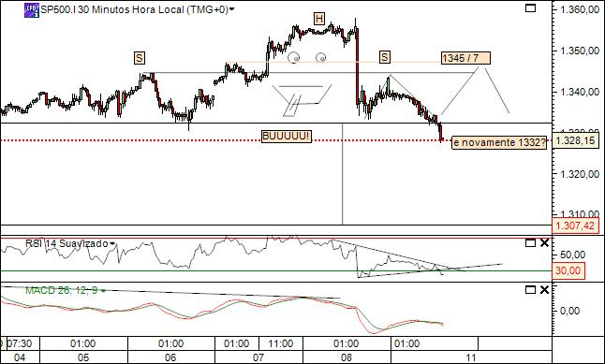Screen dimensions: 605x364
Task: Click the MACD 0,00 axis label
Action: tap(569, 311)
